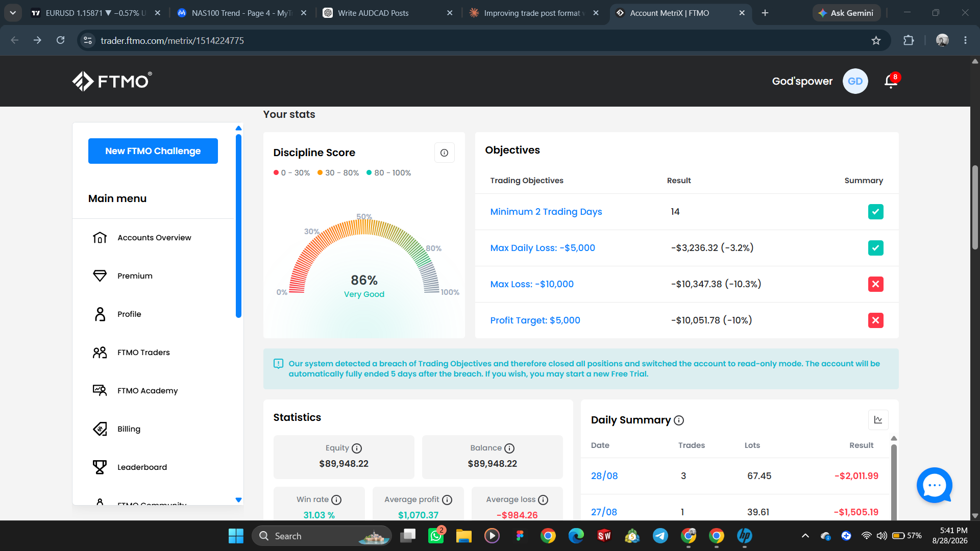Click the Billing tag icon
The height and width of the screenshot is (551, 980).
100,429
